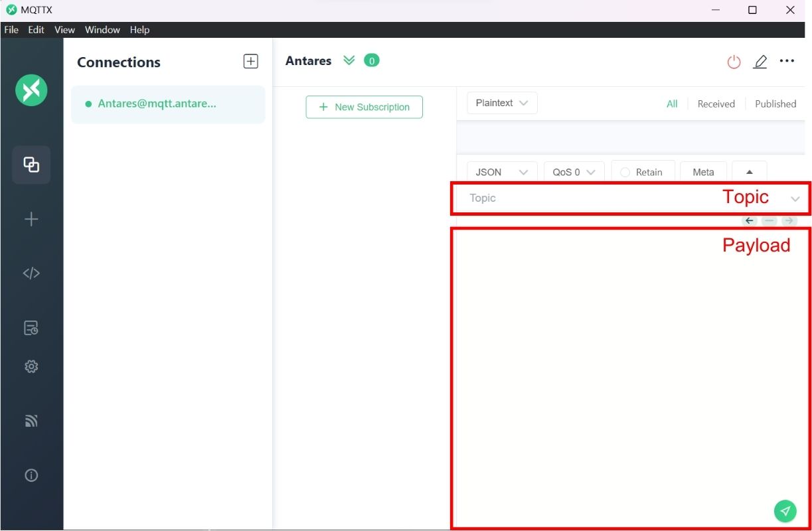Maximize the MQTTX window
812x531 pixels.
click(x=752, y=10)
